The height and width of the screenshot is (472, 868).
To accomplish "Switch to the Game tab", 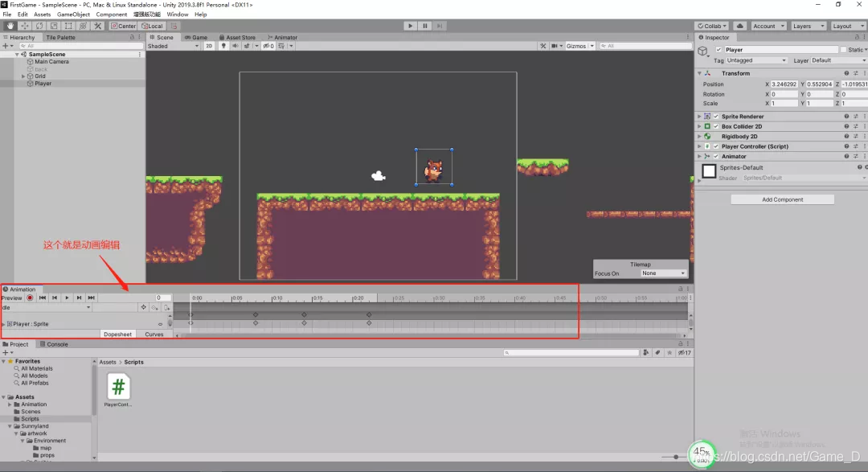I will point(196,37).
